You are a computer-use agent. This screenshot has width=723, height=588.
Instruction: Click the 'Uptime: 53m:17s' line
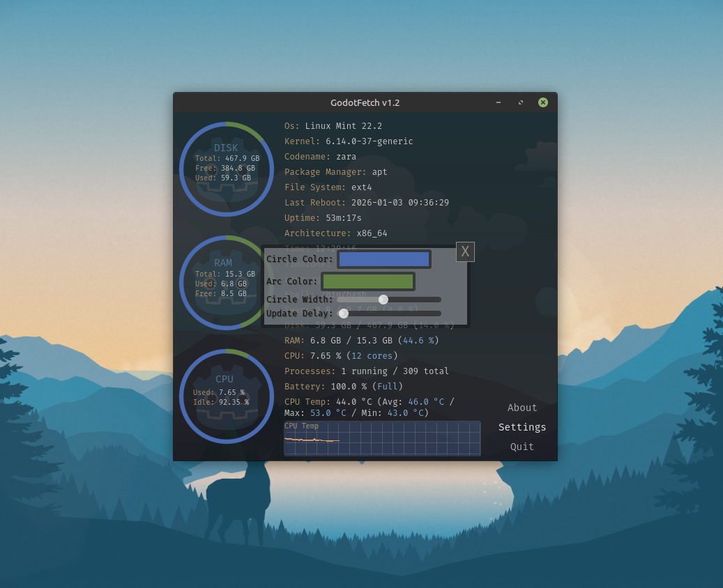click(x=323, y=217)
